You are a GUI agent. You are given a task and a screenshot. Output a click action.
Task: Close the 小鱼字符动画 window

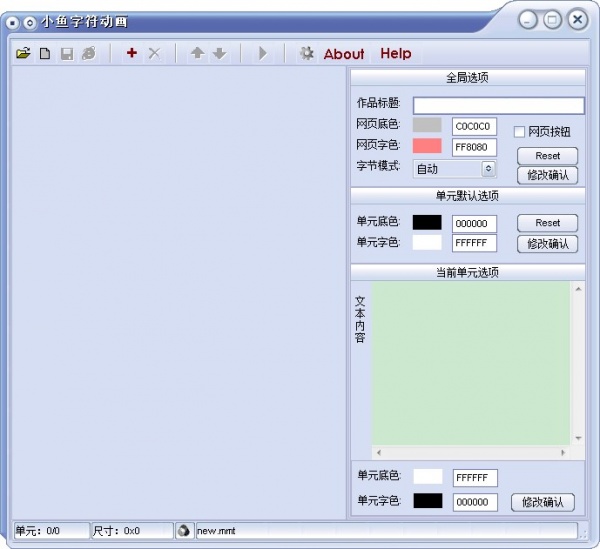coord(578,19)
